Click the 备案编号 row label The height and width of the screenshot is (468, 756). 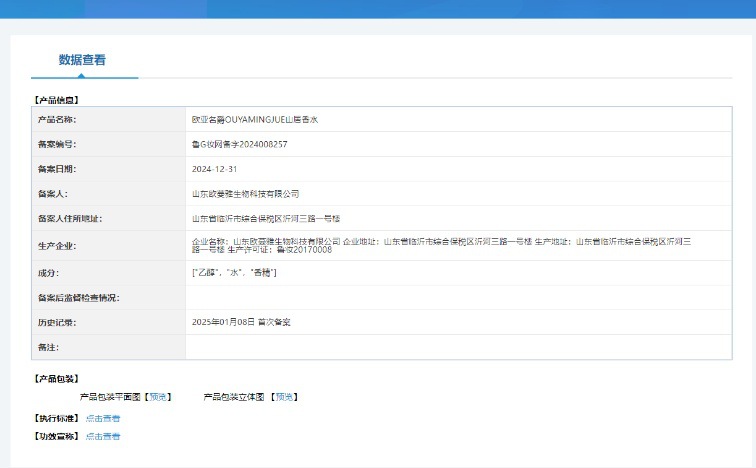click(57, 144)
